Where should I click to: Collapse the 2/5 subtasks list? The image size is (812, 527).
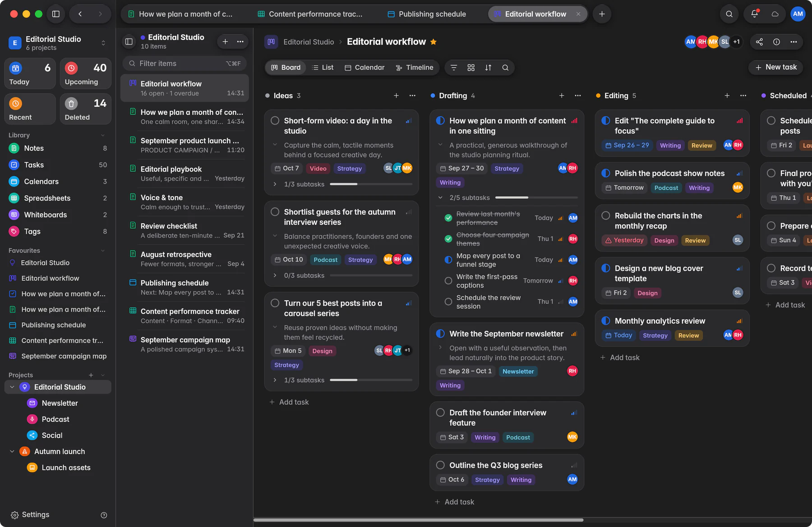[440, 197]
